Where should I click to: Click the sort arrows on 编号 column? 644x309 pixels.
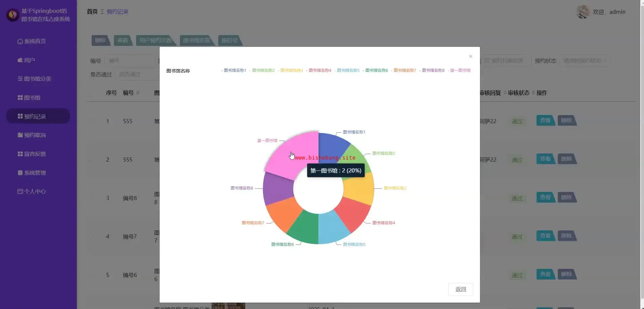click(138, 93)
